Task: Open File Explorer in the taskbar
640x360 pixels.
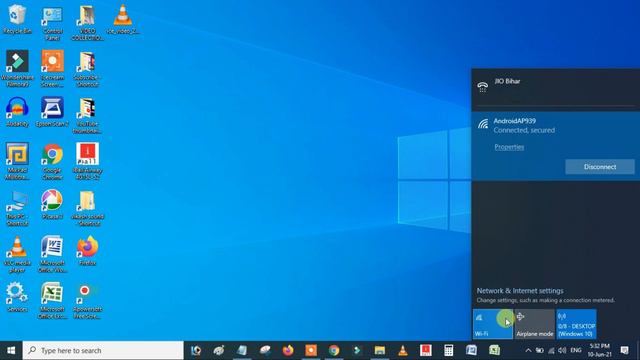Action: [x=380, y=350]
